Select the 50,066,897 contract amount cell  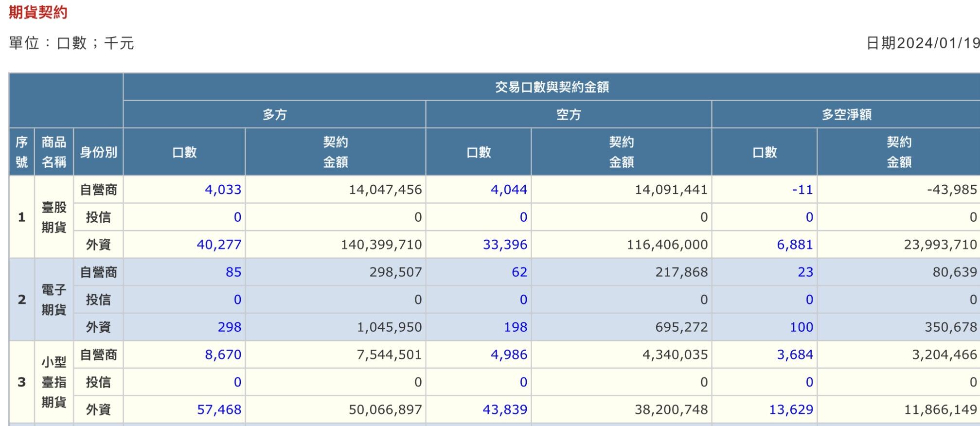(336, 410)
